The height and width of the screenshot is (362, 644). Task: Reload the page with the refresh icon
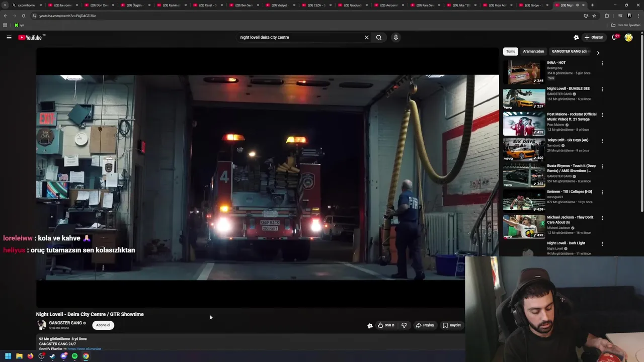(23, 16)
